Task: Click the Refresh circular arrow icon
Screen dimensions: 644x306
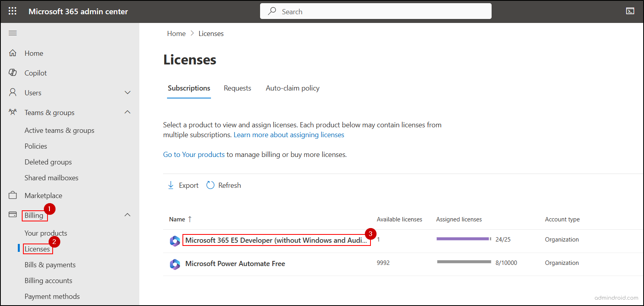Action: [x=210, y=185]
